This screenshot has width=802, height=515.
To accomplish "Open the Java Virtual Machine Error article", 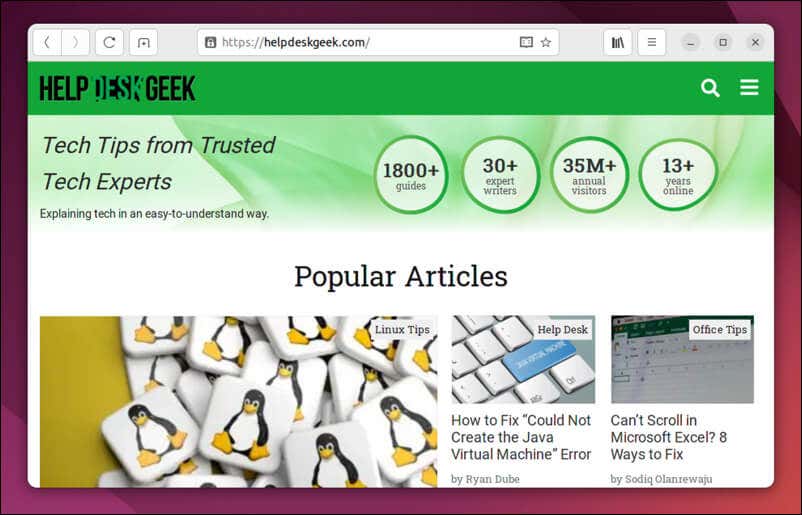I will 521,437.
